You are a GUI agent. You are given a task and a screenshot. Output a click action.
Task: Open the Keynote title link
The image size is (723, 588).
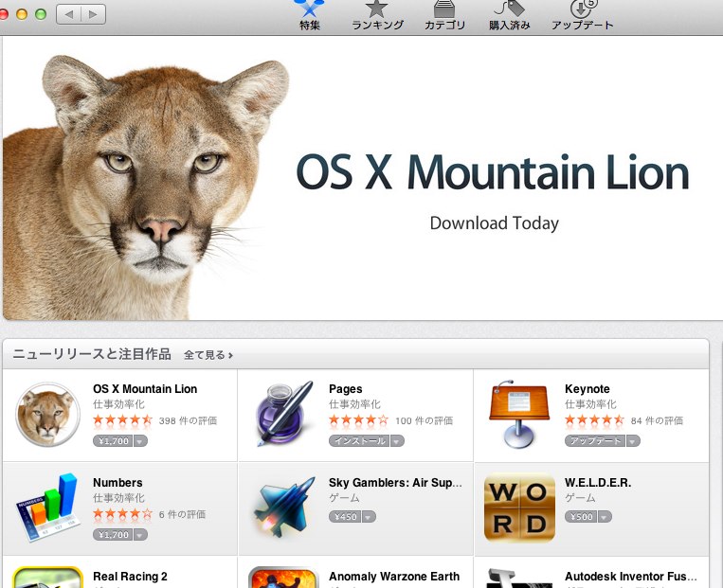(587, 389)
